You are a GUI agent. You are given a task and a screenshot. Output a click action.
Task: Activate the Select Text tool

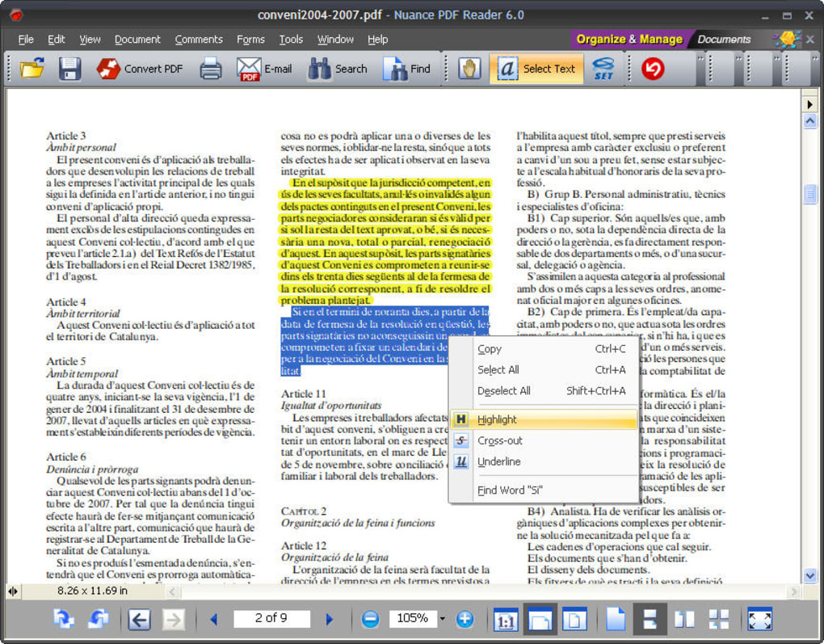(536, 69)
